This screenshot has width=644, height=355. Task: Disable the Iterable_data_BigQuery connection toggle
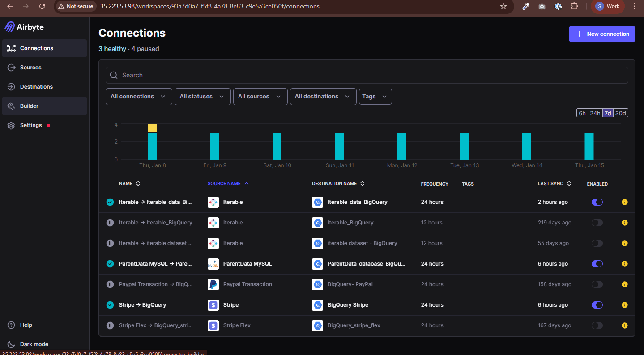(597, 202)
